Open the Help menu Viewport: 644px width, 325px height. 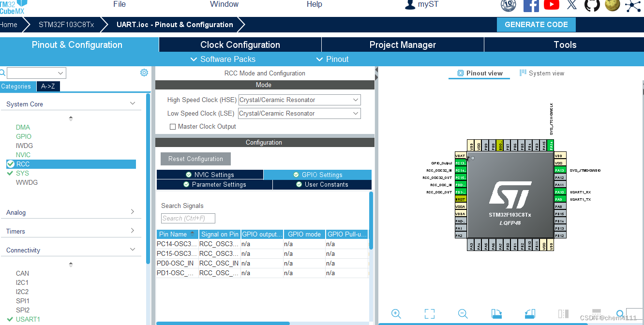pyautogui.click(x=314, y=4)
